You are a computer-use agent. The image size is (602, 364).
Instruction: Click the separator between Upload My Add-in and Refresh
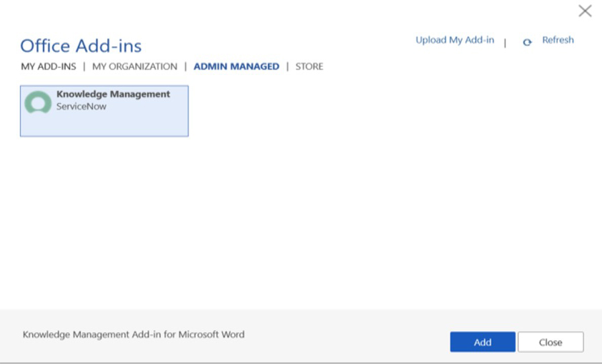(505, 42)
